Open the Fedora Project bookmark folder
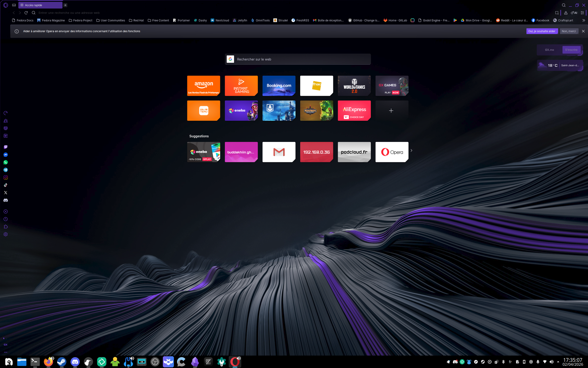Screen dimensions: 588x368 pos(80,20)
